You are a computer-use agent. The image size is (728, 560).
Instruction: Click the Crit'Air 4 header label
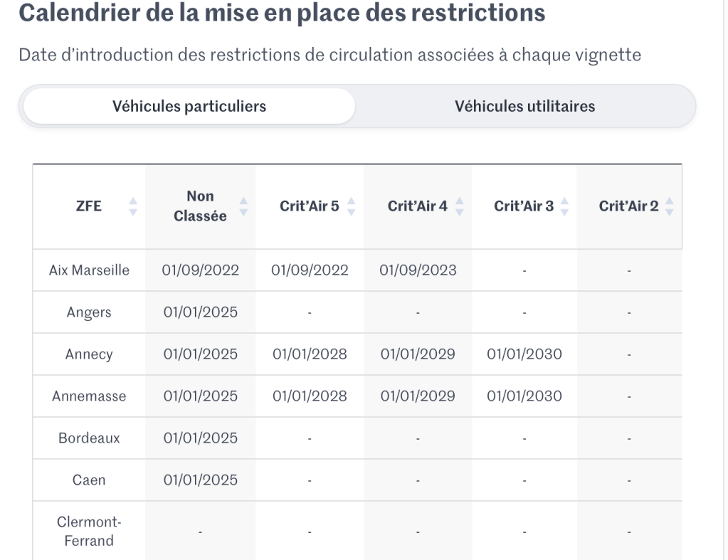click(x=417, y=206)
